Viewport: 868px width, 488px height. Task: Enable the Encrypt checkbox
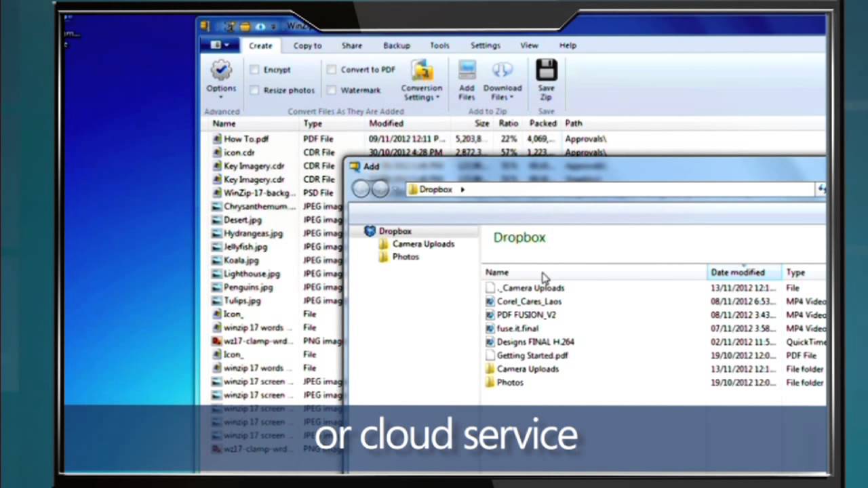point(254,70)
